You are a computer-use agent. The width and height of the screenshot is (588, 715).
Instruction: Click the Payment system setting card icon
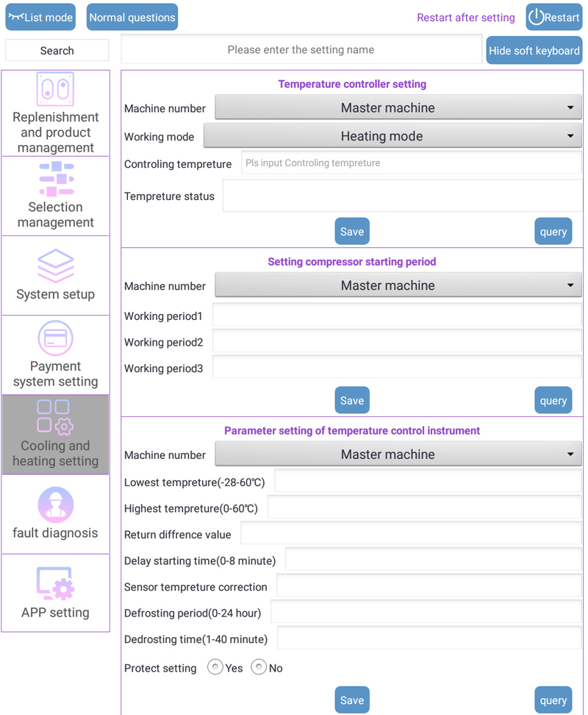pos(56,338)
